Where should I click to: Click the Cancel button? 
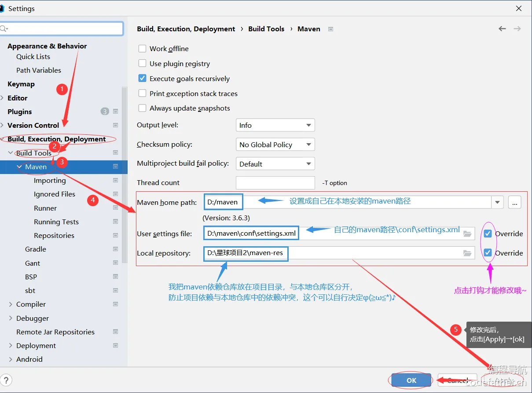pyautogui.click(x=458, y=381)
